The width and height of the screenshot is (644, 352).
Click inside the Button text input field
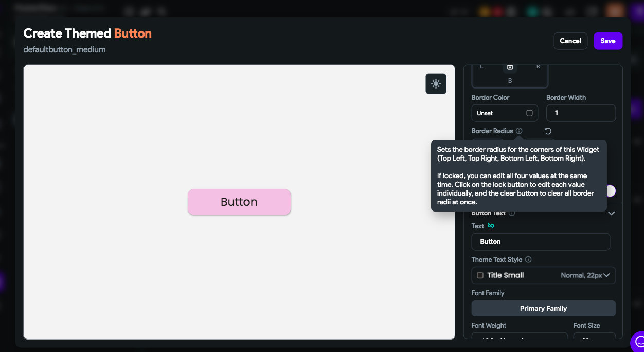click(x=541, y=242)
